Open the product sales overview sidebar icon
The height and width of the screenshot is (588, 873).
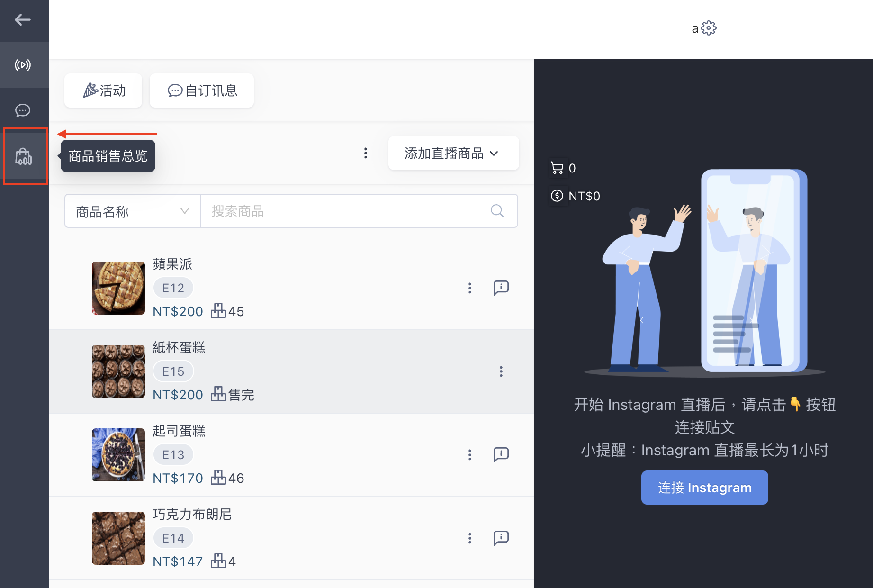tap(24, 156)
